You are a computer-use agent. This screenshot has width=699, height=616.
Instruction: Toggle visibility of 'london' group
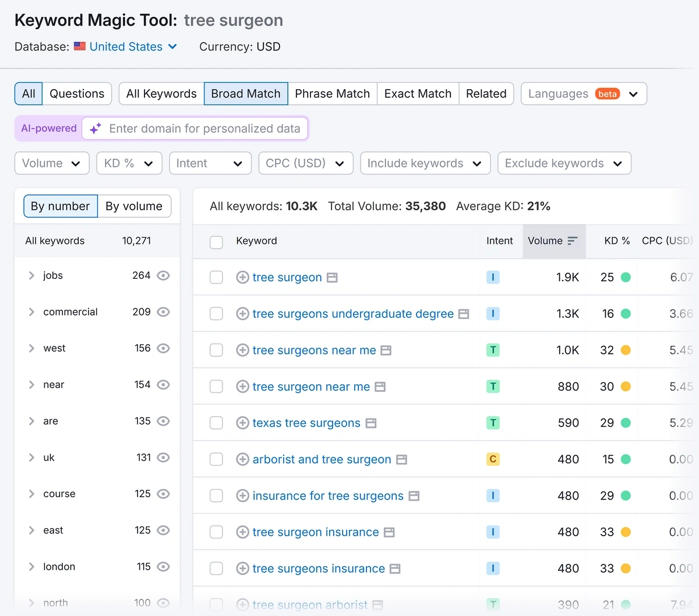pos(164,567)
